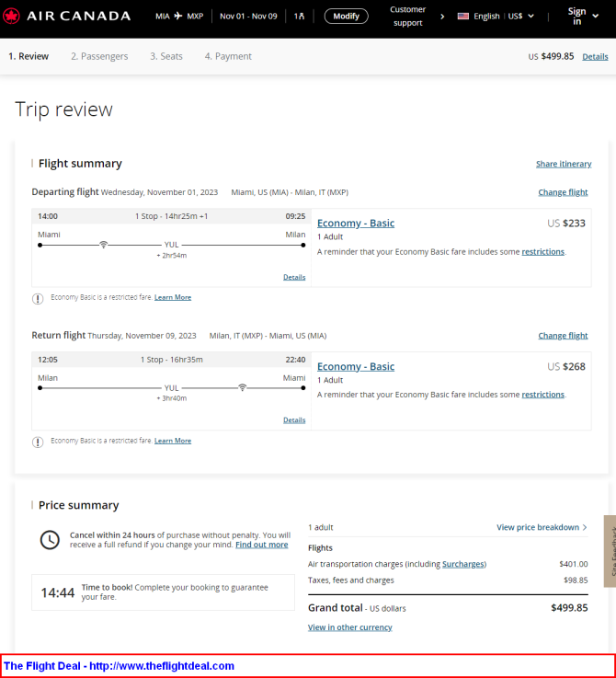Screen dimensions: 616x678
Task: Change the departing flight
Action: click(x=563, y=192)
